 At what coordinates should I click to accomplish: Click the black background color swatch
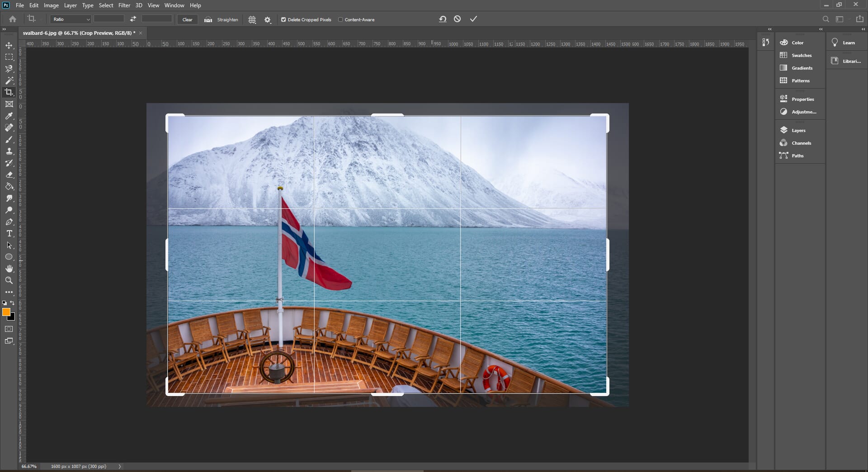click(x=12, y=318)
